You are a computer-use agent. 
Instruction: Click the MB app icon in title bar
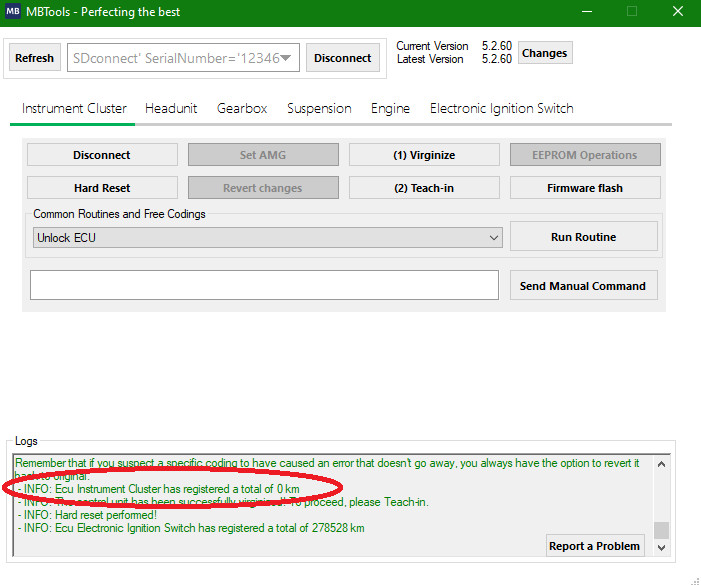(x=13, y=11)
